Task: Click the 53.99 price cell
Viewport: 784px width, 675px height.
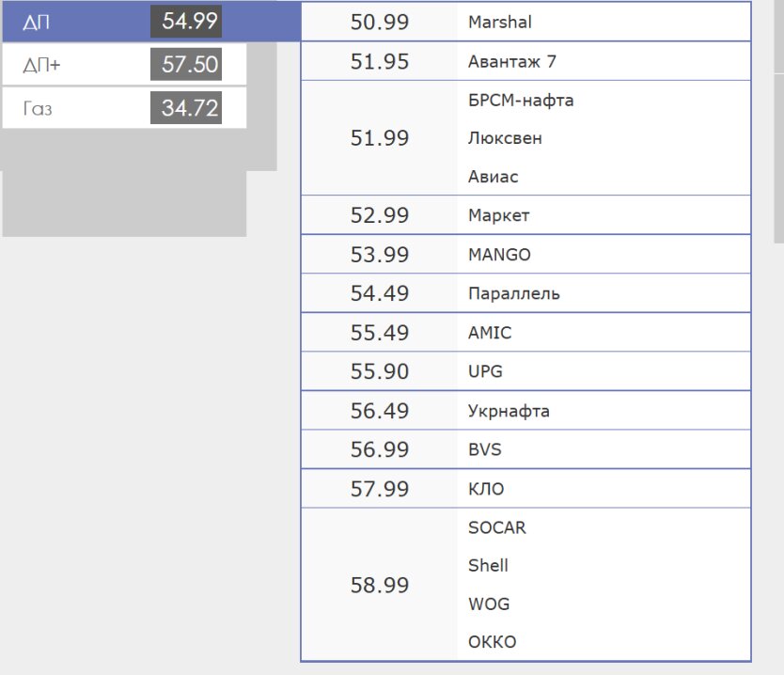Action: 380,255
